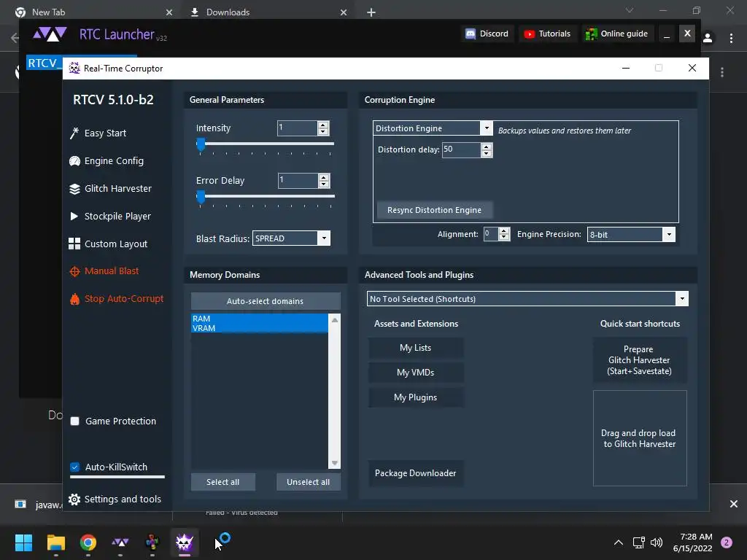
Task: Open a new Chrome tab with plus
Action: (371, 12)
